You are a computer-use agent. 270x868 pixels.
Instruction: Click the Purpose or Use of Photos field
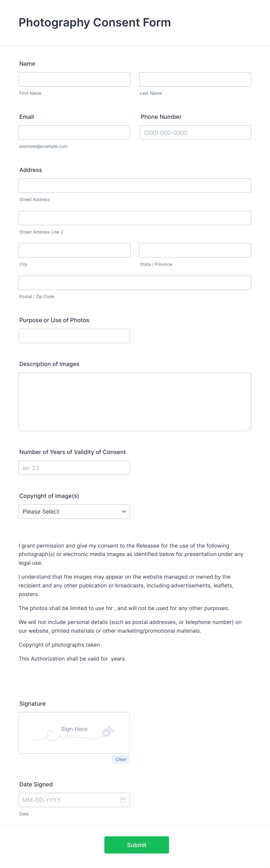[74, 336]
